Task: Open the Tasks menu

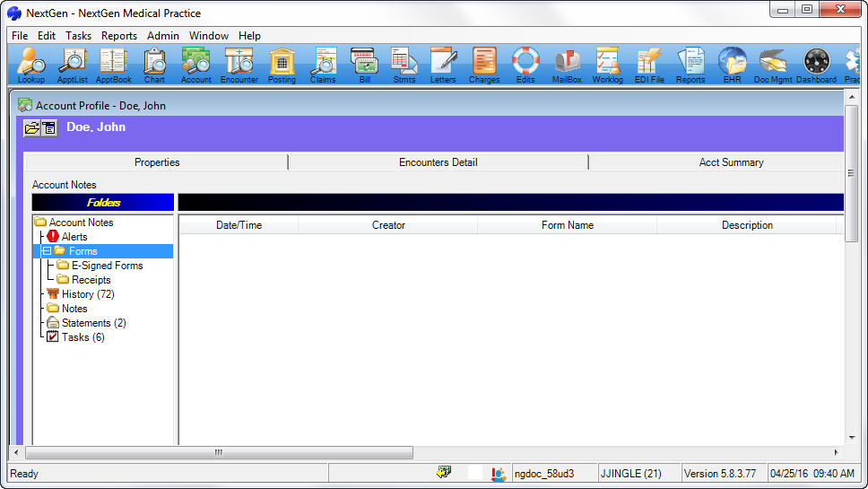Action: click(x=79, y=36)
